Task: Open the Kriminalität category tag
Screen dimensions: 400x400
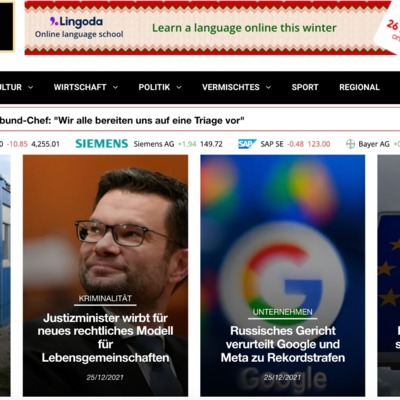Action: coord(105,298)
